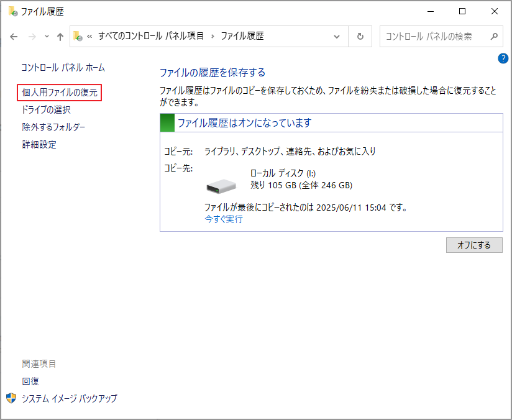Click the magnifier search icon

click(494, 36)
